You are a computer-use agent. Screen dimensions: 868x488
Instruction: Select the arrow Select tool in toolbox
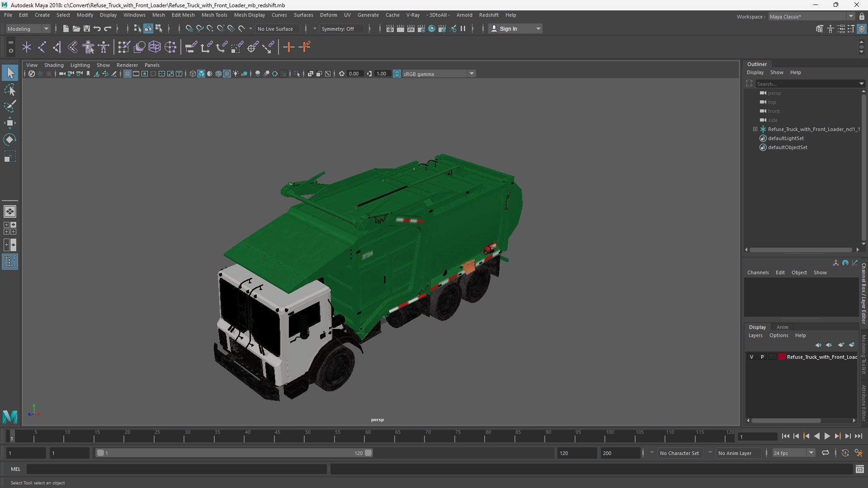coord(10,73)
